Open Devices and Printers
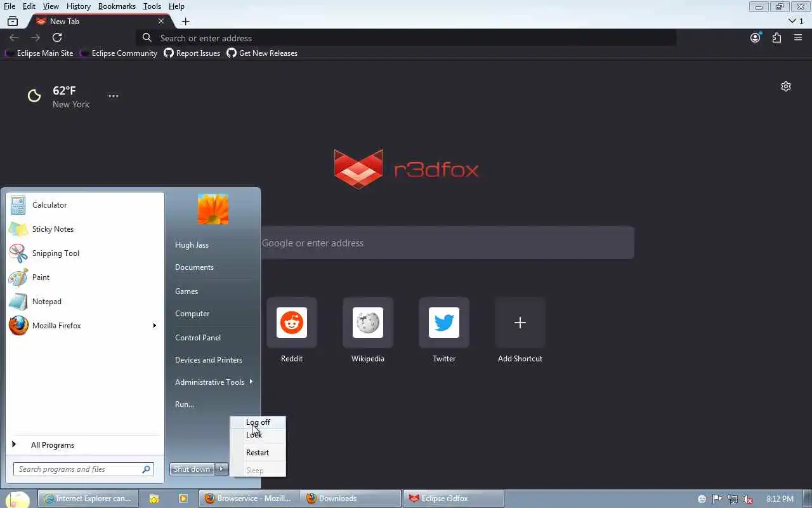Image resolution: width=812 pixels, height=508 pixels. (209, 360)
